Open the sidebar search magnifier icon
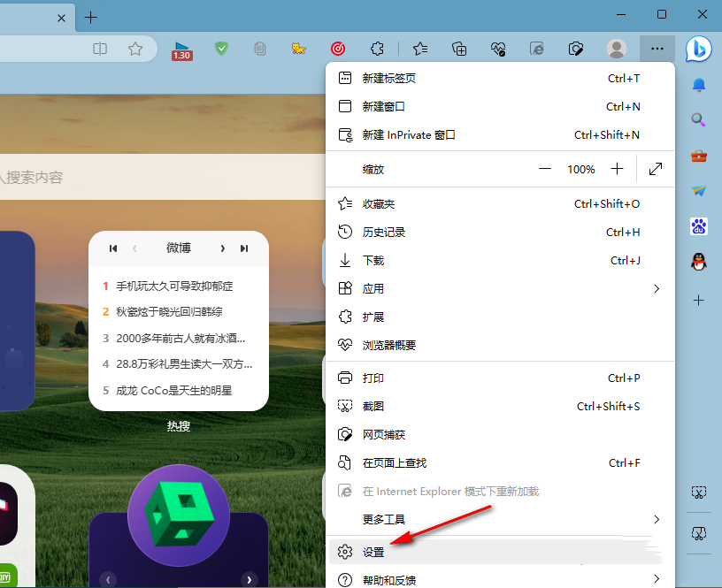 [698, 120]
